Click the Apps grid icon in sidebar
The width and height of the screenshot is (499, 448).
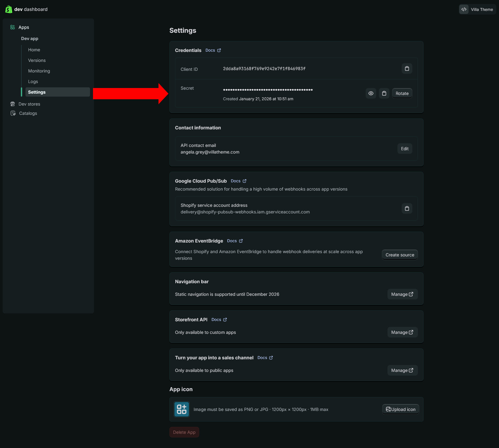click(13, 27)
